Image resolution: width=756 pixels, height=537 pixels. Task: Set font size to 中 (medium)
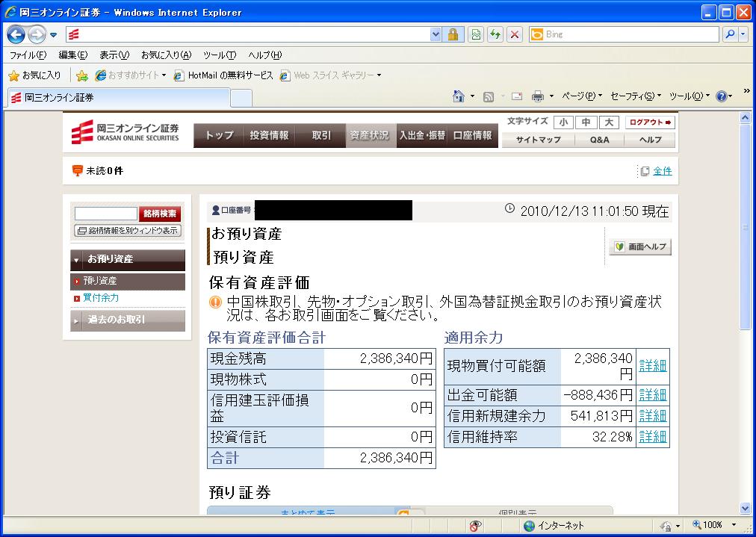[x=586, y=122]
